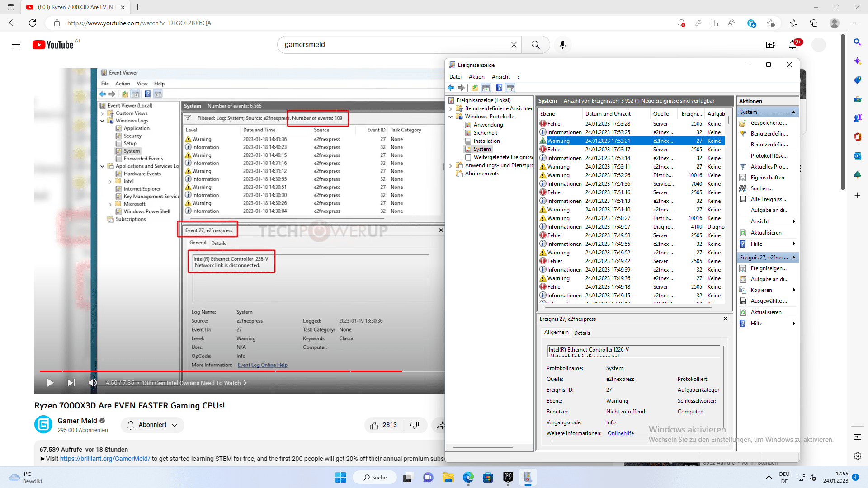This screenshot has width=868, height=488.
Task: Skip to the next video
Action: coord(71,383)
